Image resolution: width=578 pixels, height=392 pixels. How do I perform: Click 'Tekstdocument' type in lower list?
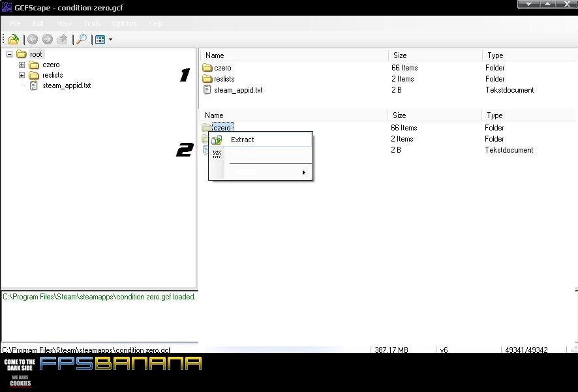tap(509, 150)
